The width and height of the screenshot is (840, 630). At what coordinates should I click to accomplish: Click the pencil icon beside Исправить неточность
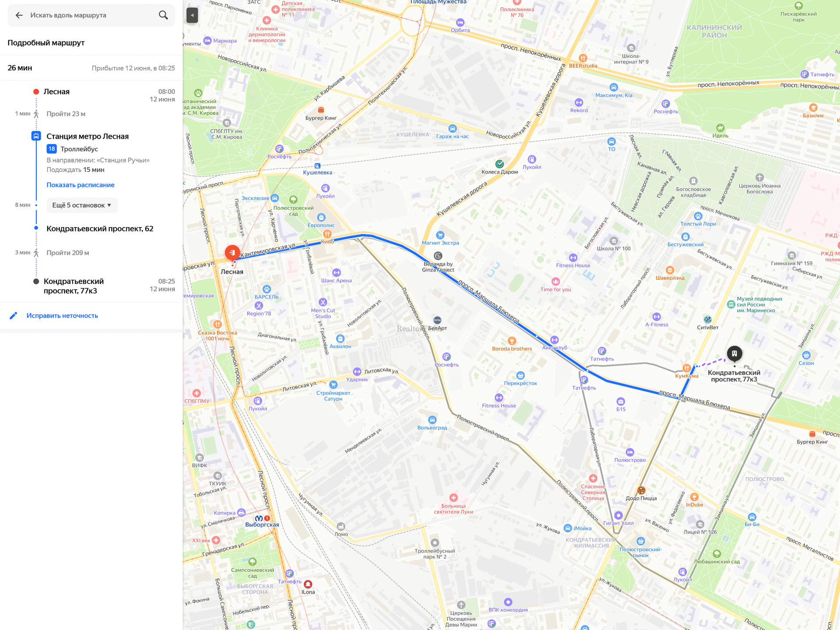click(x=14, y=315)
